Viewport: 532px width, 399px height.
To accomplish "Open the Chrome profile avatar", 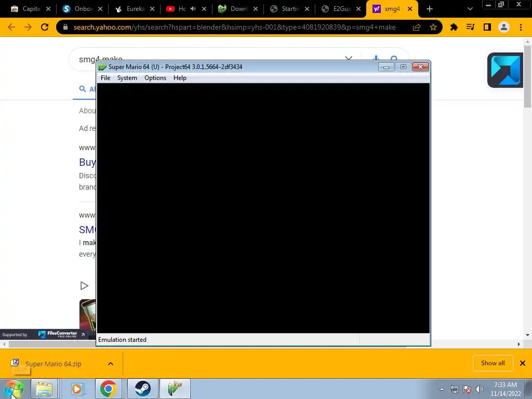I will (504, 27).
